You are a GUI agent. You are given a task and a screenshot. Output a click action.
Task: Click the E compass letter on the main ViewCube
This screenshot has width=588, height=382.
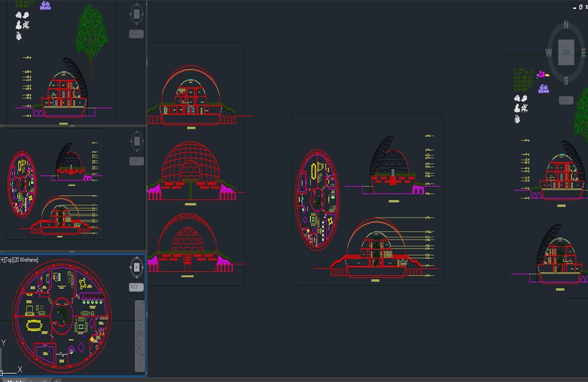coord(584,52)
